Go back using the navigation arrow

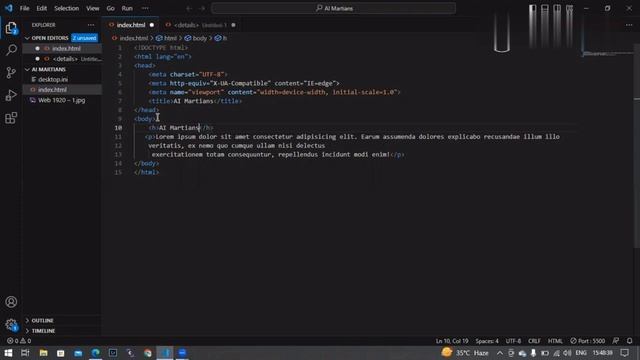189,8
